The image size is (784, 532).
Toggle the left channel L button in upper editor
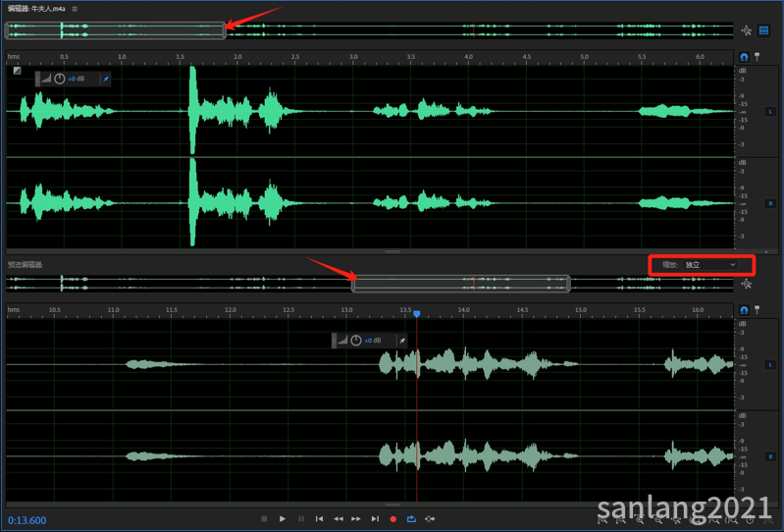click(x=770, y=112)
